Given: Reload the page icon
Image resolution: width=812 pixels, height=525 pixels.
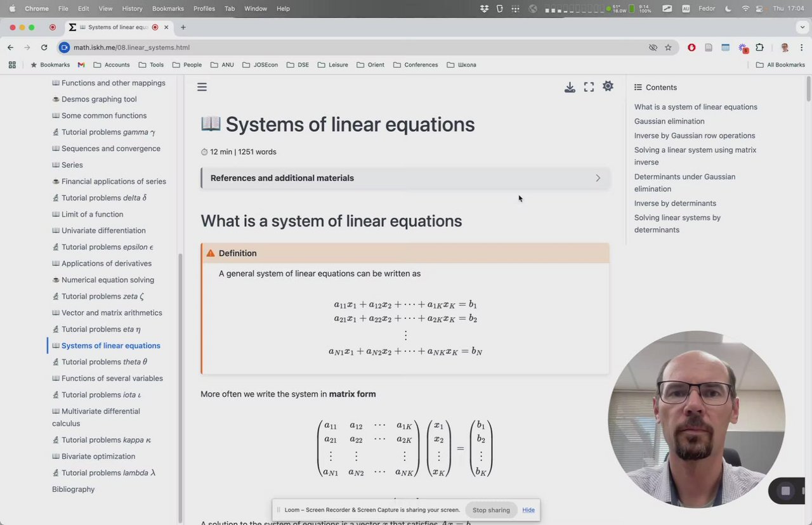Looking at the screenshot, I should pyautogui.click(x=44, y=48).
